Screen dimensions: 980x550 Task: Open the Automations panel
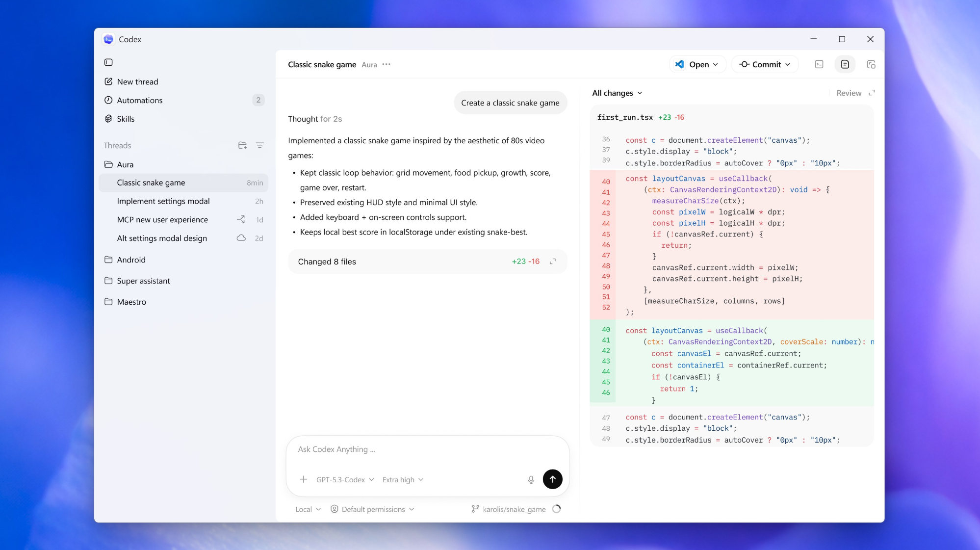point(140,100)
